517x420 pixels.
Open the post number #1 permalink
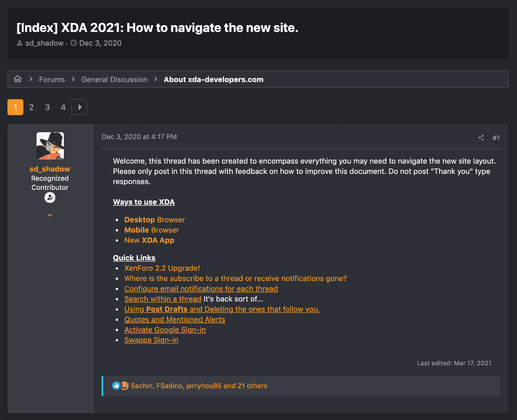pyautogui.click(x=496, y=138)
